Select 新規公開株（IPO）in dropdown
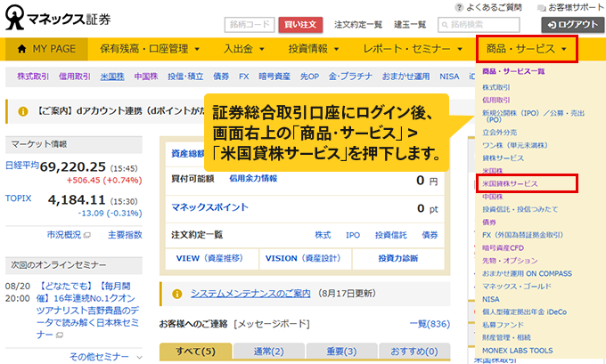606x364 pixels. [533, 117]
